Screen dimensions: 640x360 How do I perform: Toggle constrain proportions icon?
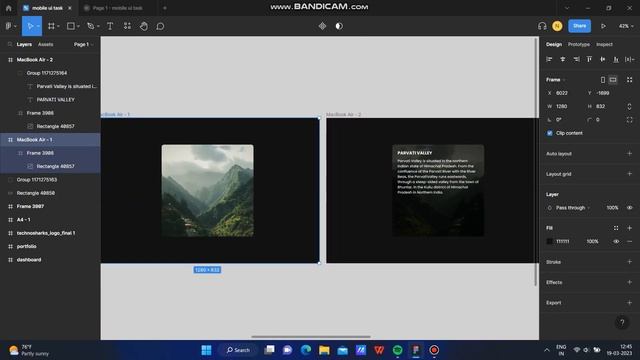point(629,107)
